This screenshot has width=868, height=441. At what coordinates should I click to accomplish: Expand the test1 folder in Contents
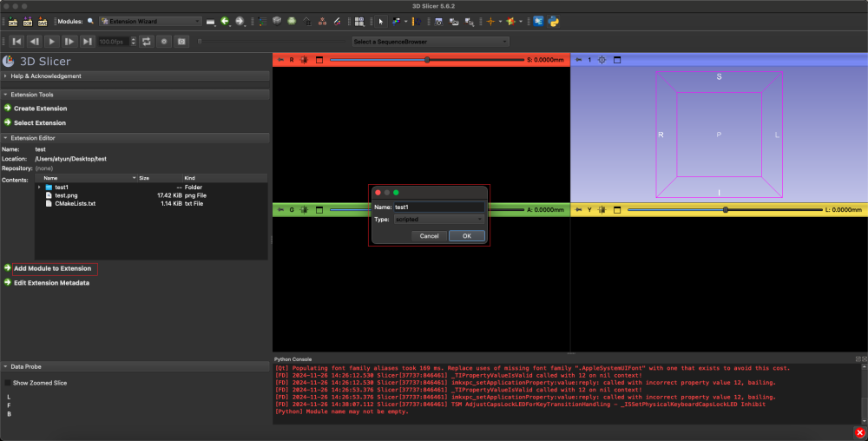39,187
